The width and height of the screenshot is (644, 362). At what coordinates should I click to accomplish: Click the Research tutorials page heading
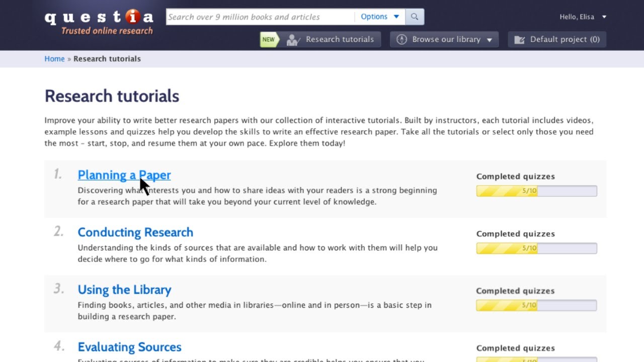coord(112,96)
